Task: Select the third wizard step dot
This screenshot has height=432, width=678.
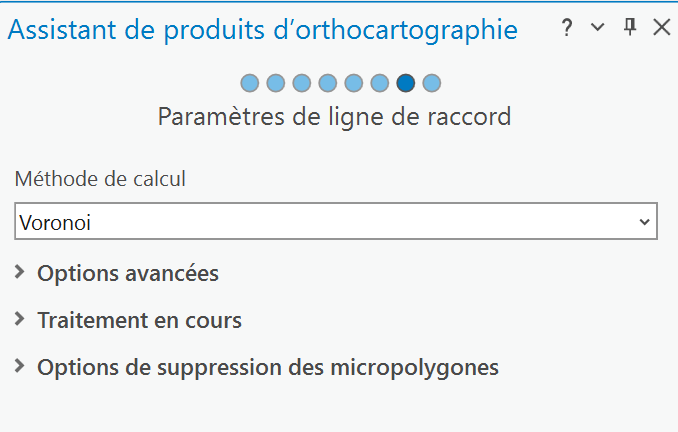Action: pyautogui.click(x=302, y=83)
